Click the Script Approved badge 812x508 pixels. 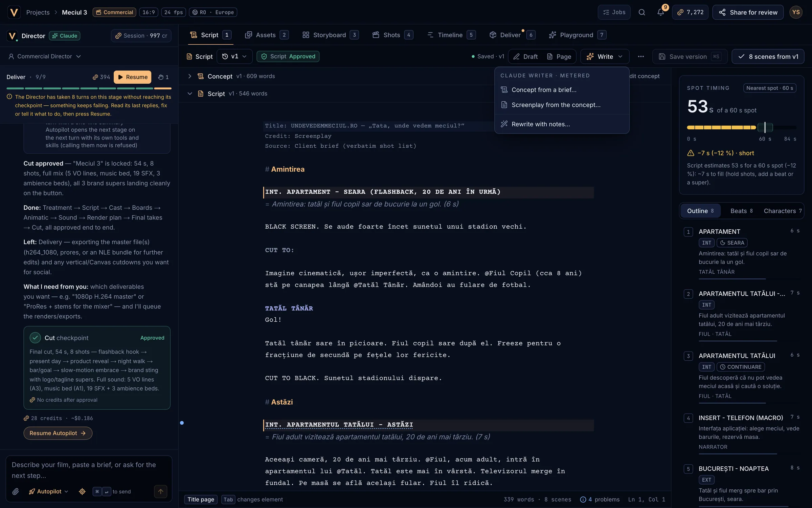[288, 56]
